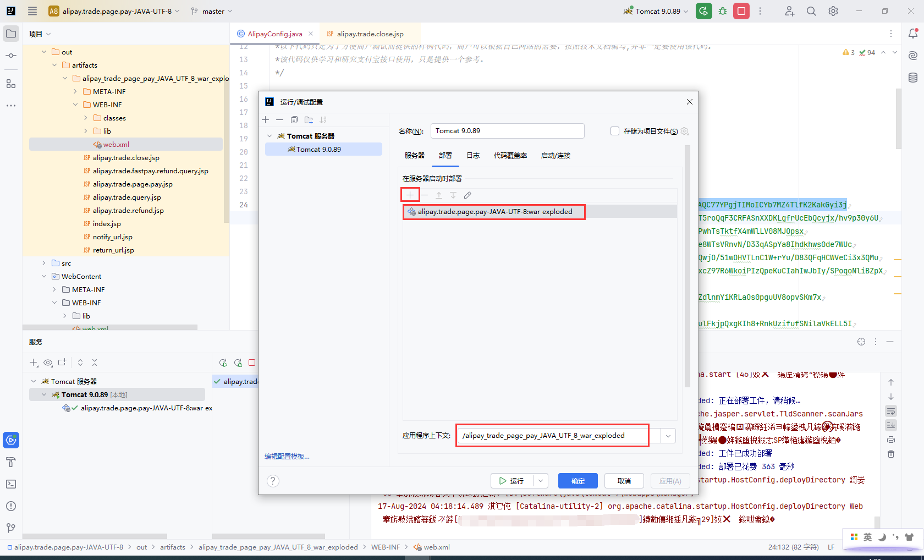
Task: Toggle Store as project file checkbox
Action: [615, 131]
